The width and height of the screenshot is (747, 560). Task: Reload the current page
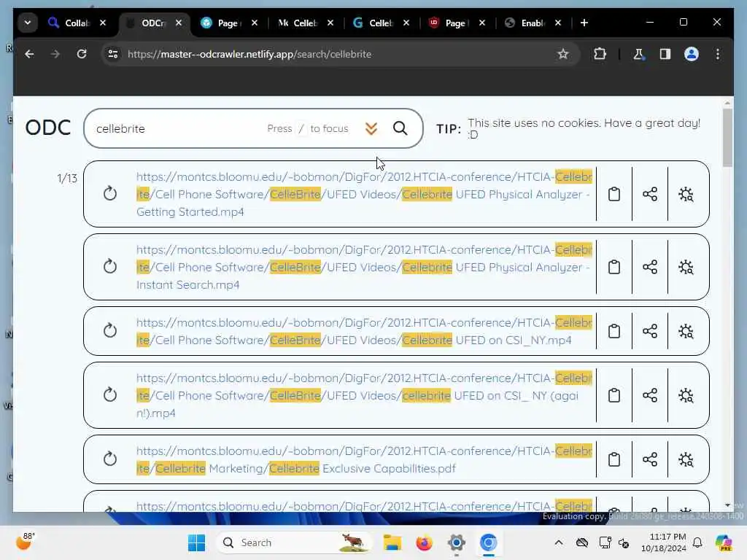pos(82,54)
